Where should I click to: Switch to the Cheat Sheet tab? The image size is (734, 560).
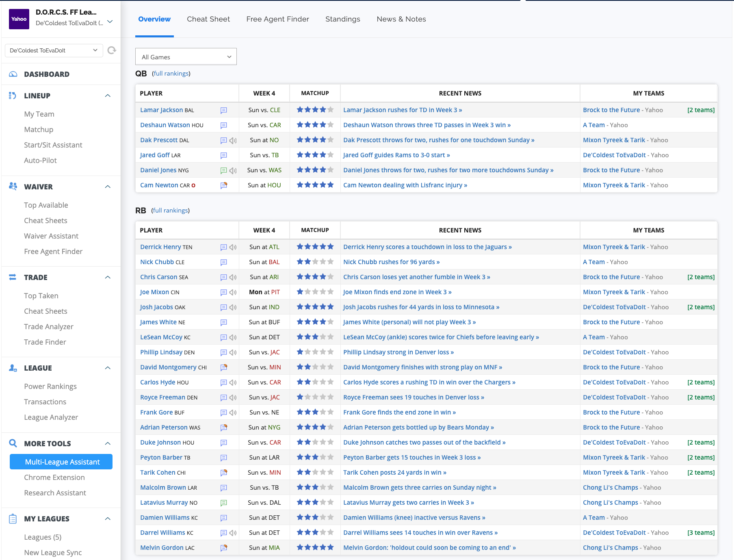tap(208, 19)
